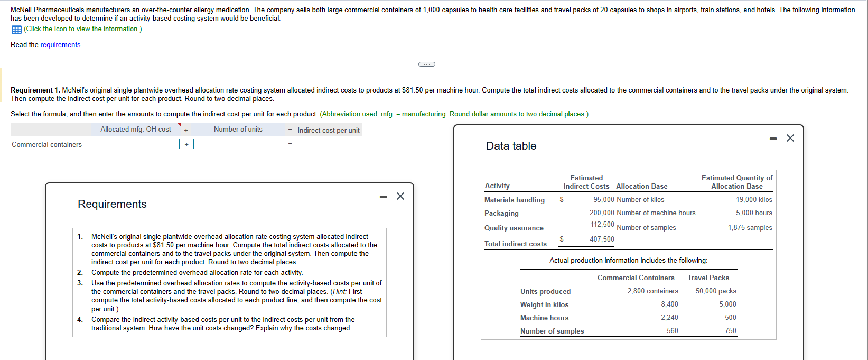Click the '1,875 samples' quantity
This screenshot has width=868, height=360.
pyautogui.click(x=750, y=228)
